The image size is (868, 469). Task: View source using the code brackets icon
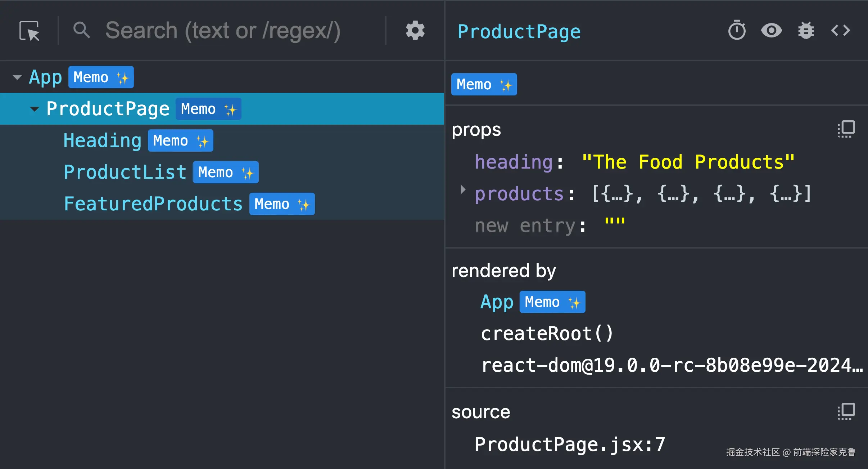coord(840,31)
